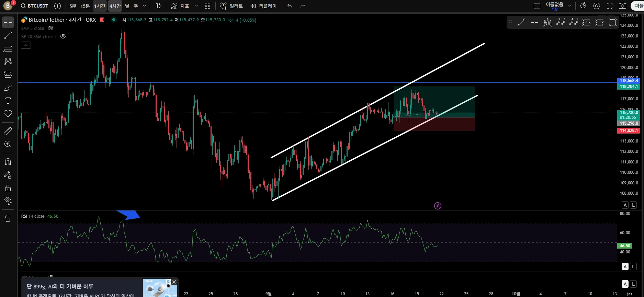Screen dimensions: 644x297
Task: Activate the magnet mode icon
Action: tap(8, 162)
